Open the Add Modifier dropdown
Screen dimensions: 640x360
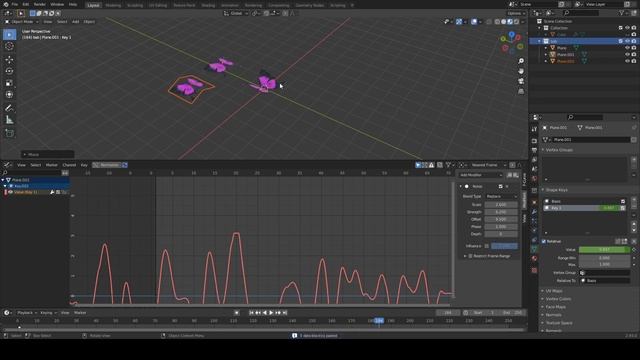pyautogui.click(x=480, y=175)
